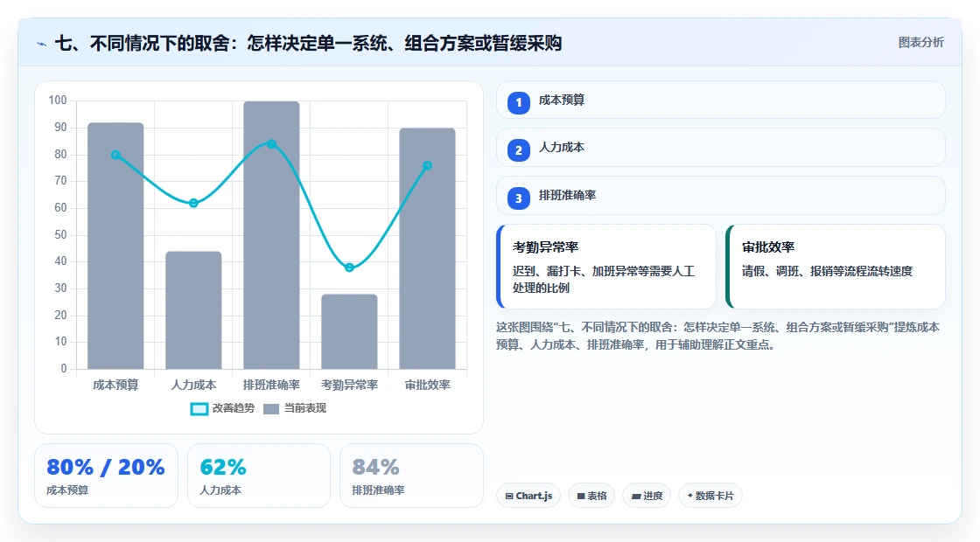
Task: Click the blue number 2 badge
Action: click(518, 149)
